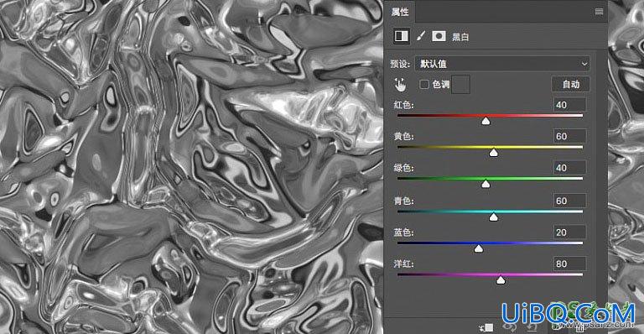Viewport: 644px width, 334px height.
Task: Click the 黄色 label
Action: tap(403, 137)
